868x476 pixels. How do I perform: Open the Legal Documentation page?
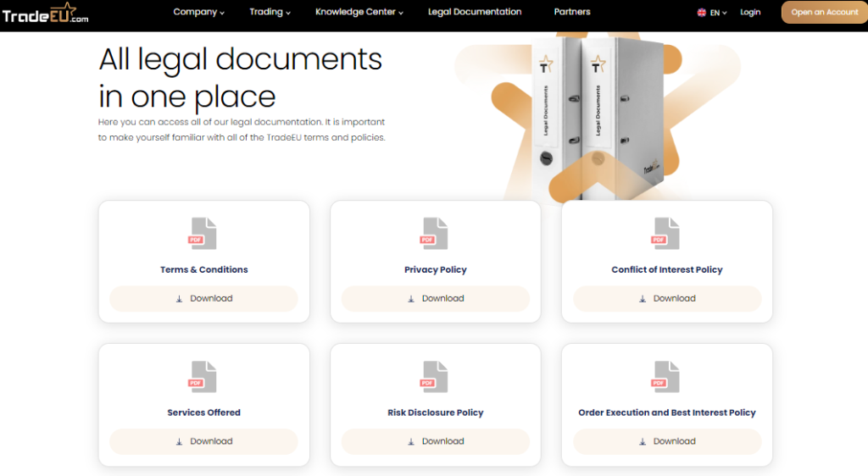475,12
